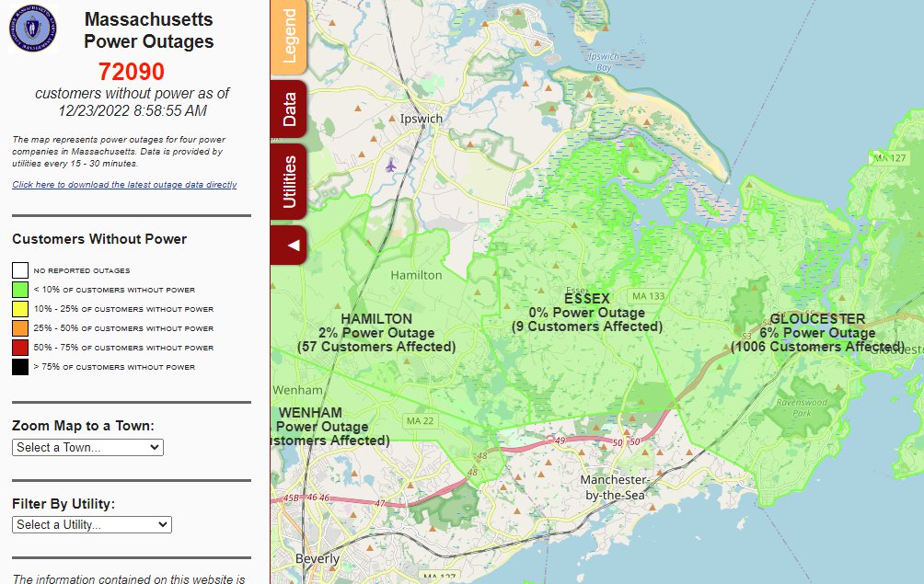Click the Hamilton power outage label

point(375,333)
